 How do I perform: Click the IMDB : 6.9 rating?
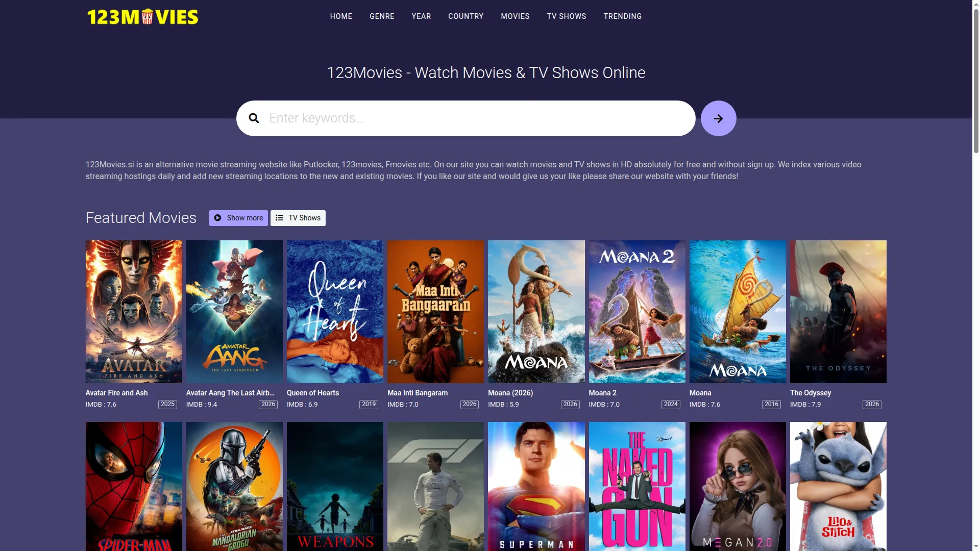pos(302,405)
